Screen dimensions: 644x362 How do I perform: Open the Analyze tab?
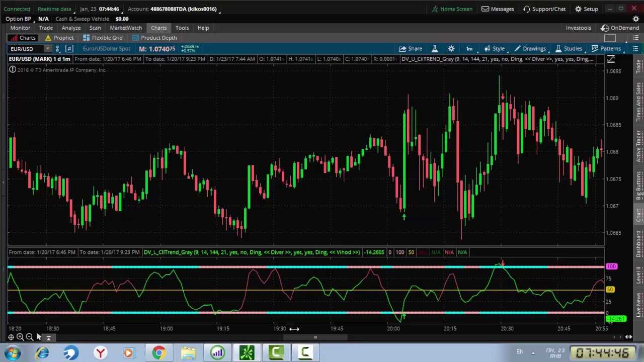coord(71,28)
